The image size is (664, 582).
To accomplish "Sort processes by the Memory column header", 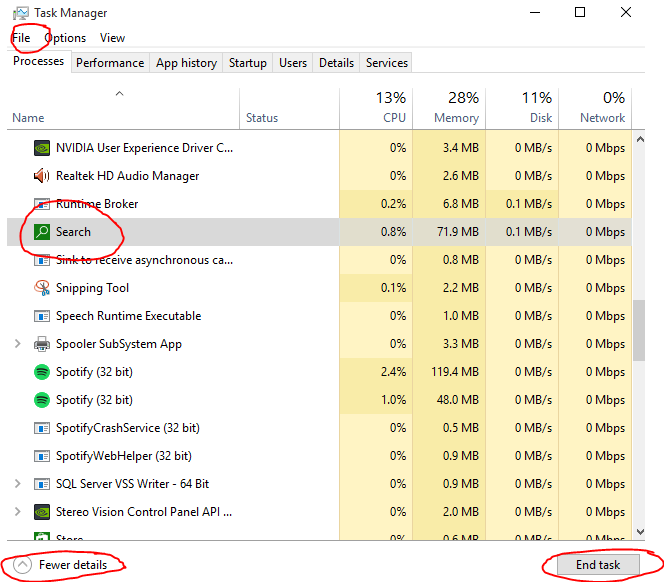I will 449,107.
